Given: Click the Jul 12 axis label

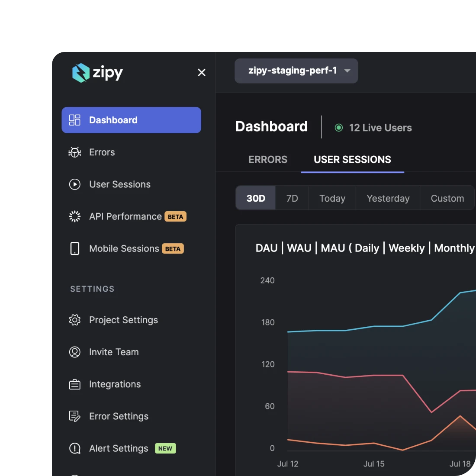Looking at the screenshot, I should click(x=288, y=464).
